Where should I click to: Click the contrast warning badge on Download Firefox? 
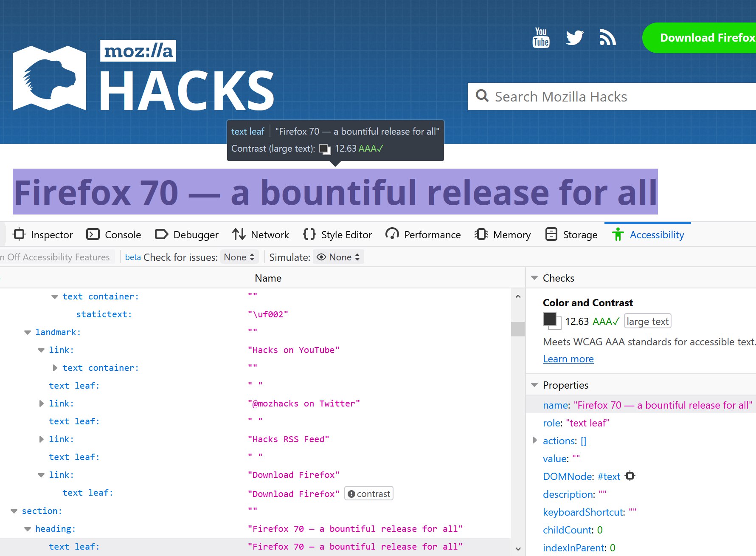(x=369, y=494)
